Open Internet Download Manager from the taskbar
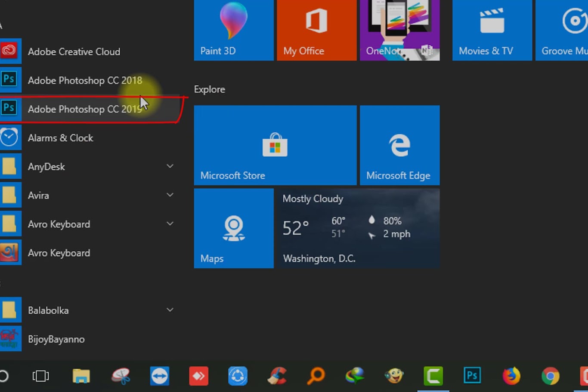The image size is (588, 392). pos(355,376)
